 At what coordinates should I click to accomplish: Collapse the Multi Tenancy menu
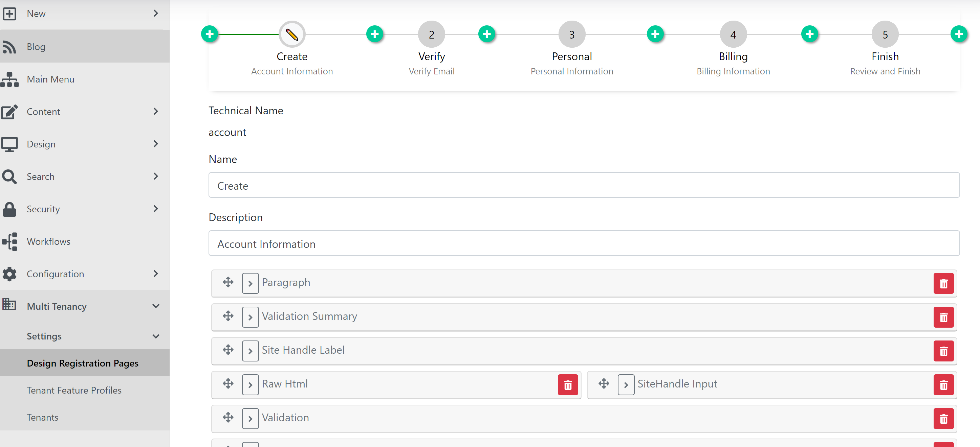click(x=156, y=306)
